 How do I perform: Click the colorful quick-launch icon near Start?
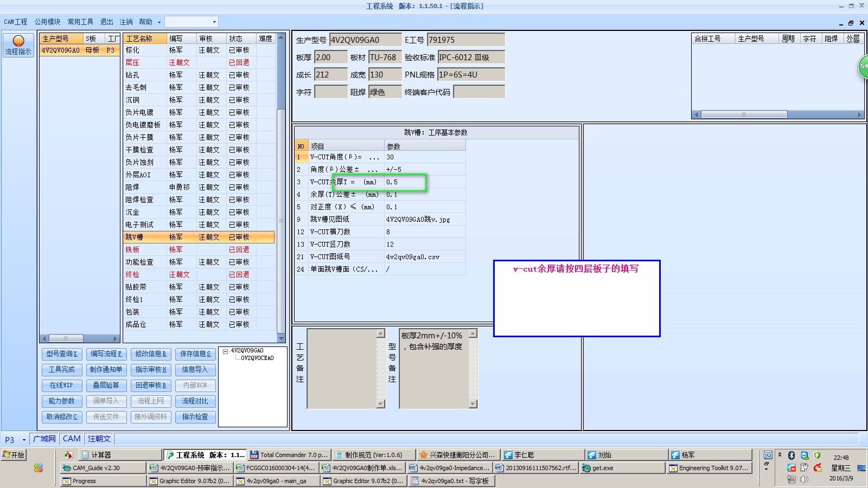point(38,467)
